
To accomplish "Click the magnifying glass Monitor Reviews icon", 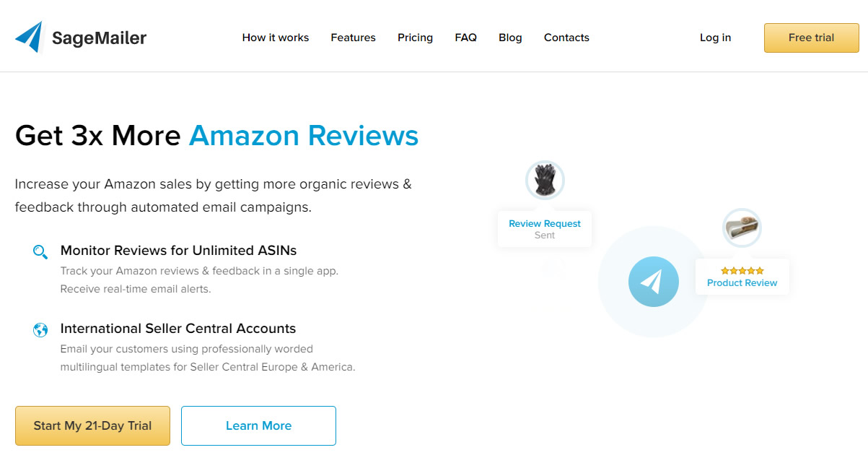I will pyautogui.click(x=40, y=251).
